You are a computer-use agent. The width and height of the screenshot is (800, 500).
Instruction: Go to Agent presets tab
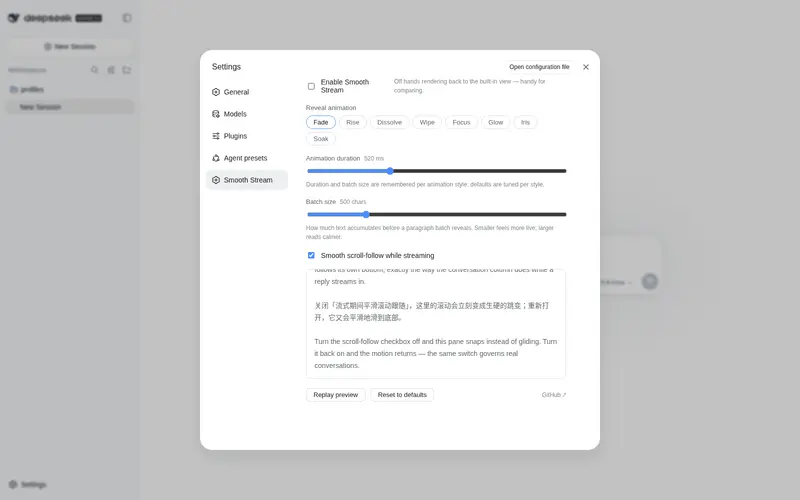point(246,158)
